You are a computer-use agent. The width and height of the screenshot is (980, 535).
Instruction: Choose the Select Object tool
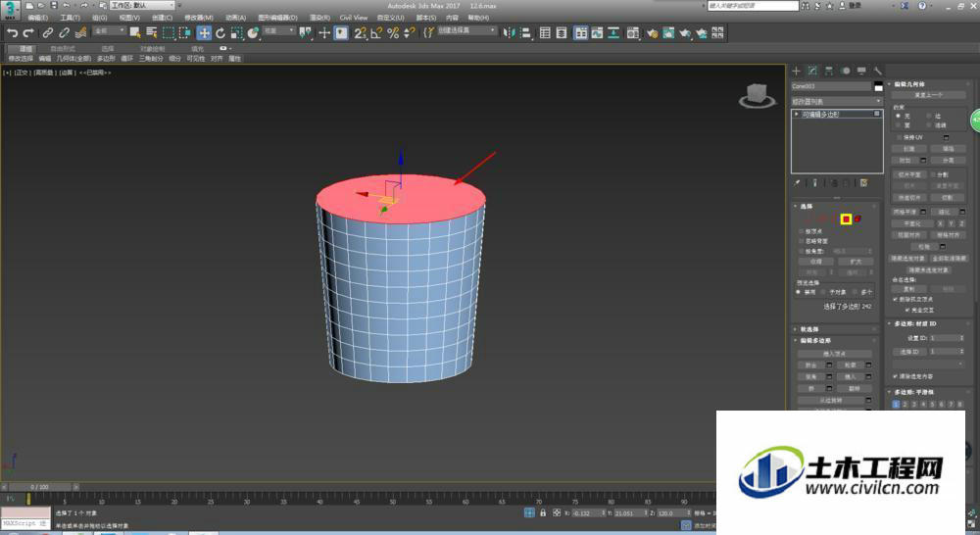[x=135, y=33]
